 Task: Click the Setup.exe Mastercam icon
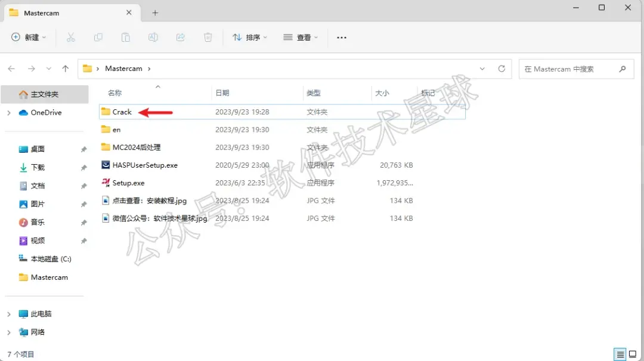(x=106, y=183)
